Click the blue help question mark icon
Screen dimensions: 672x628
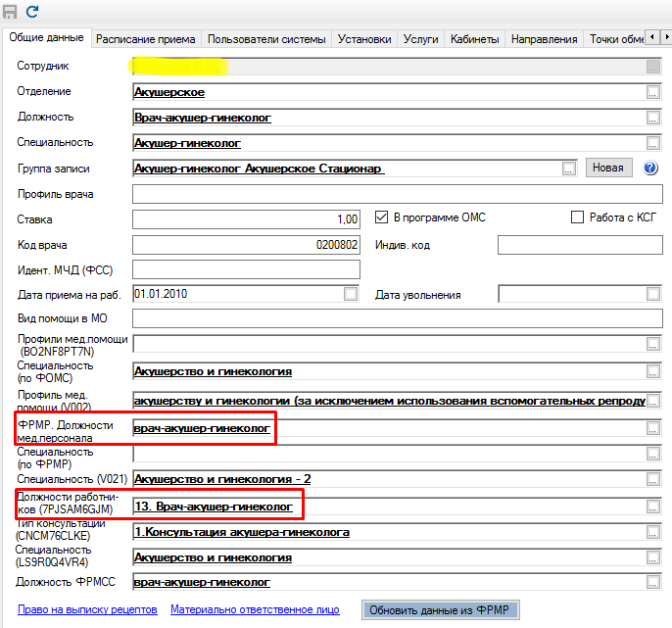tap(650, 168)
